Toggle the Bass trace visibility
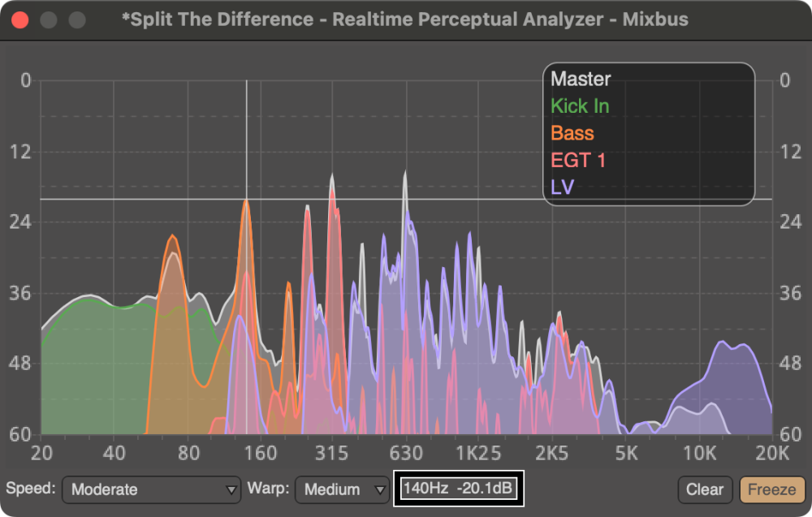Screen dimensions: 812x517 (571, 132)
